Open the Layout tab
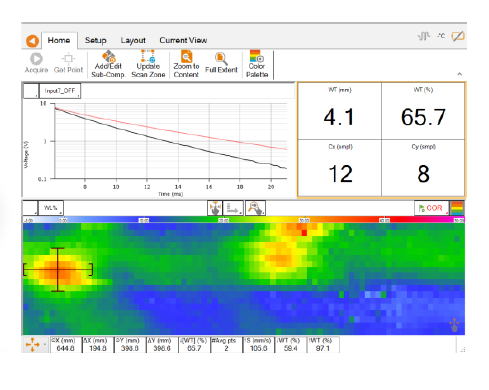 pos(133,40)
